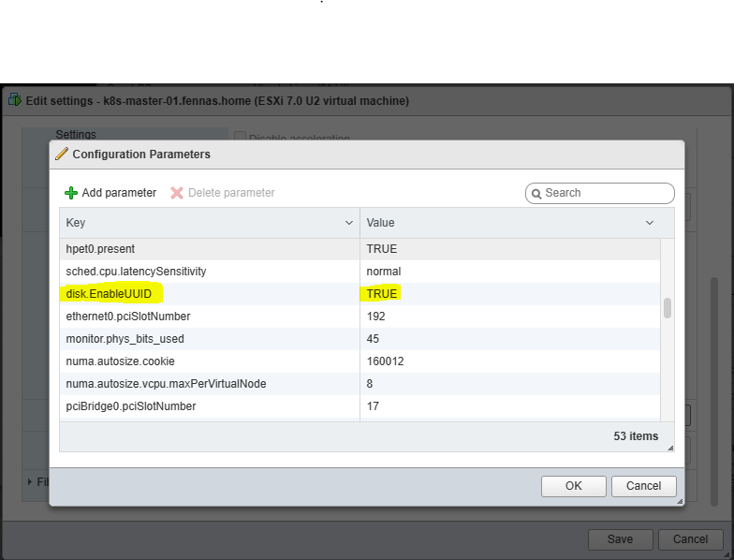This screenshot has height=560, width=734.
Task: Click the magnifier icon in Search box
Action: pyautogui.click(x=536, y=193)
